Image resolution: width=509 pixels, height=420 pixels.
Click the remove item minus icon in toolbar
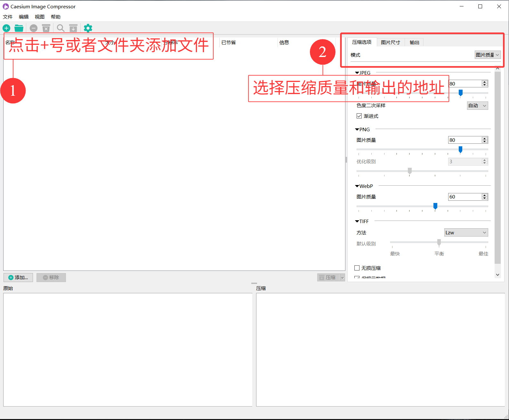click(34, 28)
